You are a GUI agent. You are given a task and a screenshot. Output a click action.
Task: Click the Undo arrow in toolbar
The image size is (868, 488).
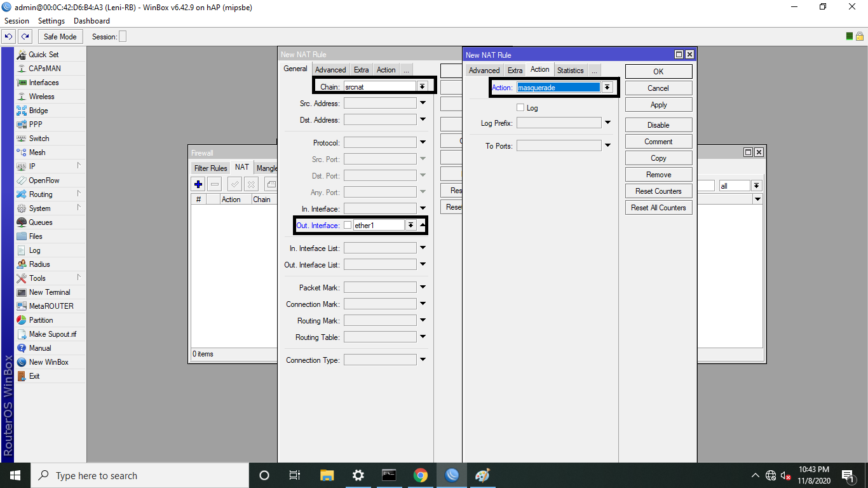coord(9,36)
